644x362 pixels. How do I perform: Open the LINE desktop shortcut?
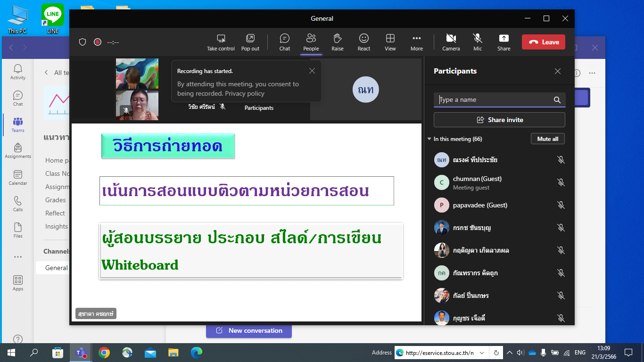pyautogui.click(x=53, y=19)
